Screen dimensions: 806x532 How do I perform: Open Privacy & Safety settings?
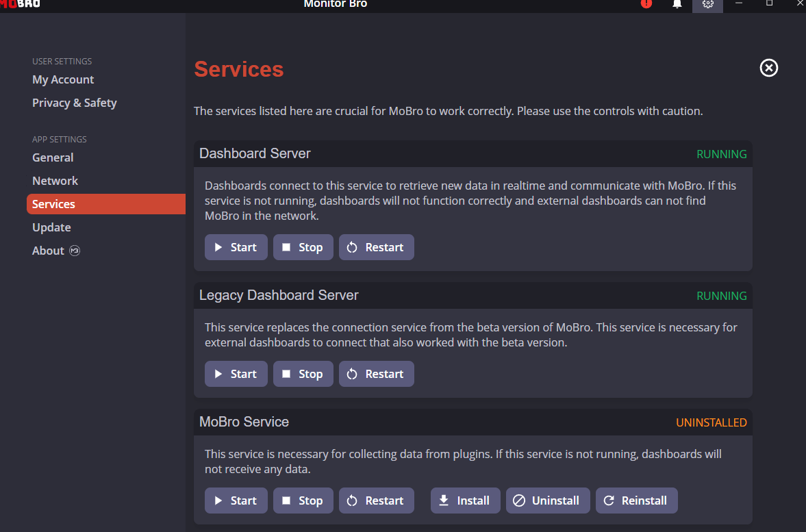(75, 103)
